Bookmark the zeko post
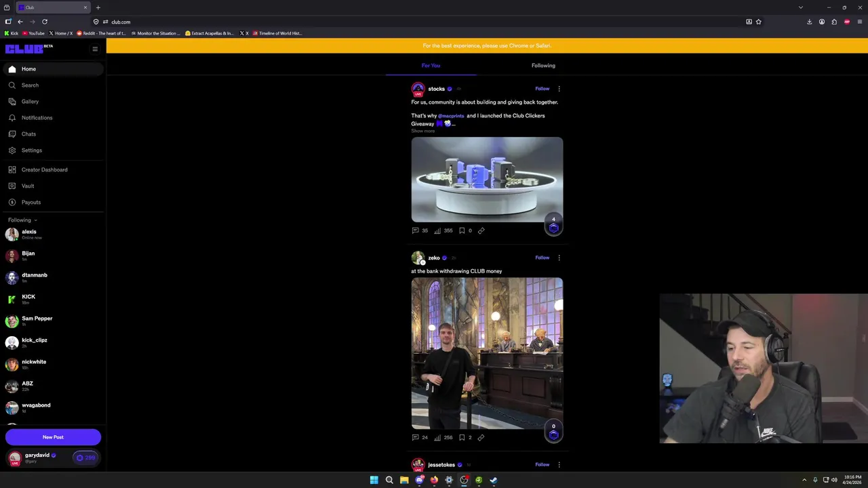Screen dimensions: 868x488 coord(462,437)
